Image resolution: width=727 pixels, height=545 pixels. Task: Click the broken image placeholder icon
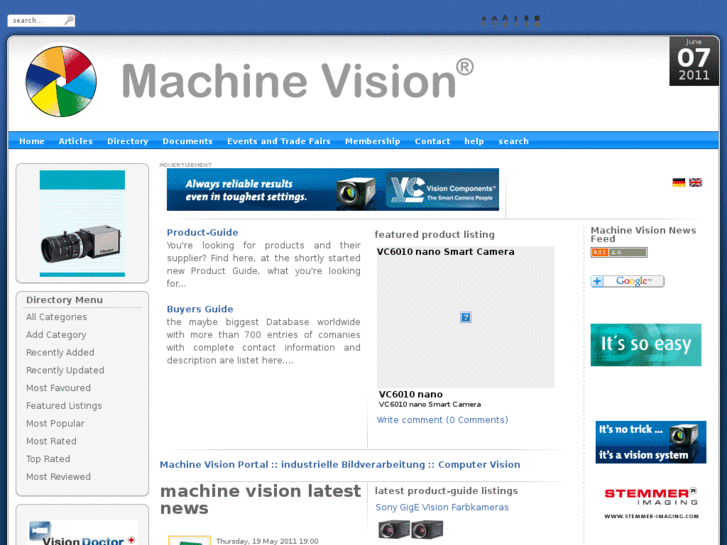[466, 317]
